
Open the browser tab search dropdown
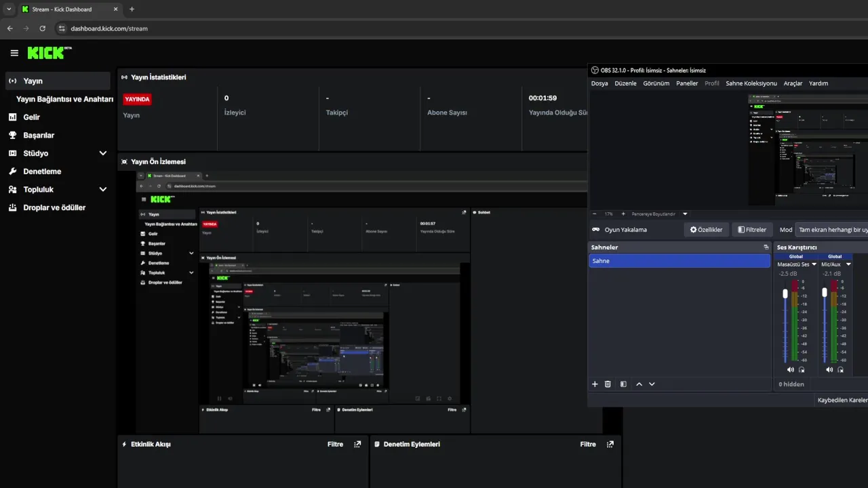pos(9,9)
